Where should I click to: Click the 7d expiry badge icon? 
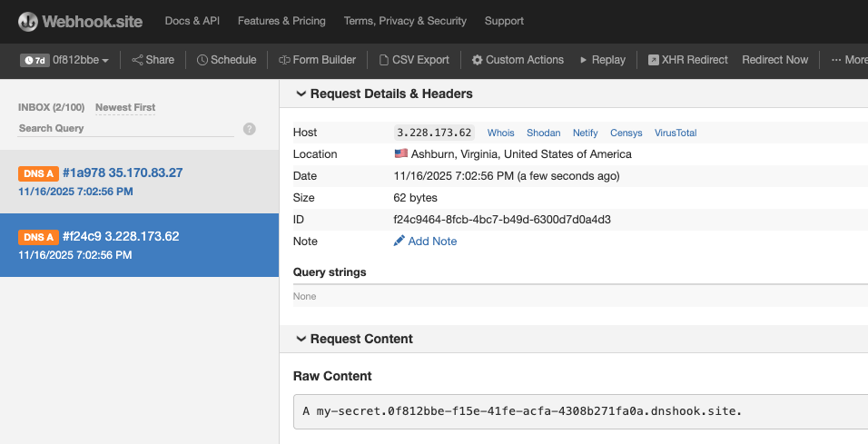35,60
